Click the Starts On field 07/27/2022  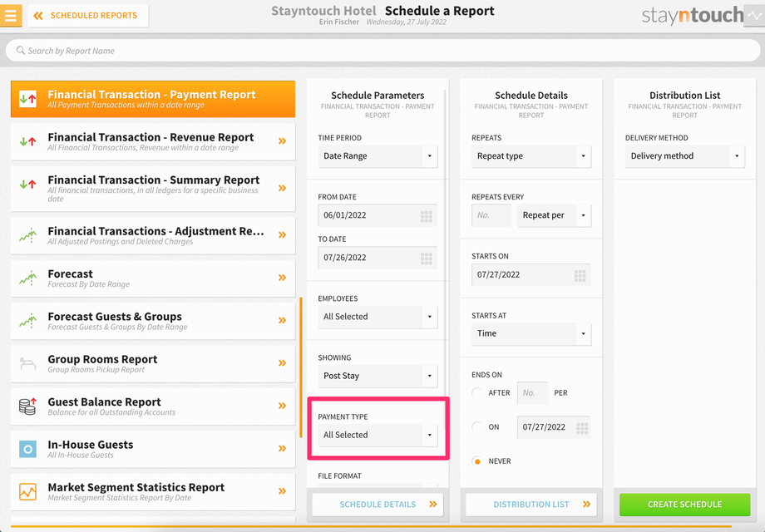coord(531,274)
